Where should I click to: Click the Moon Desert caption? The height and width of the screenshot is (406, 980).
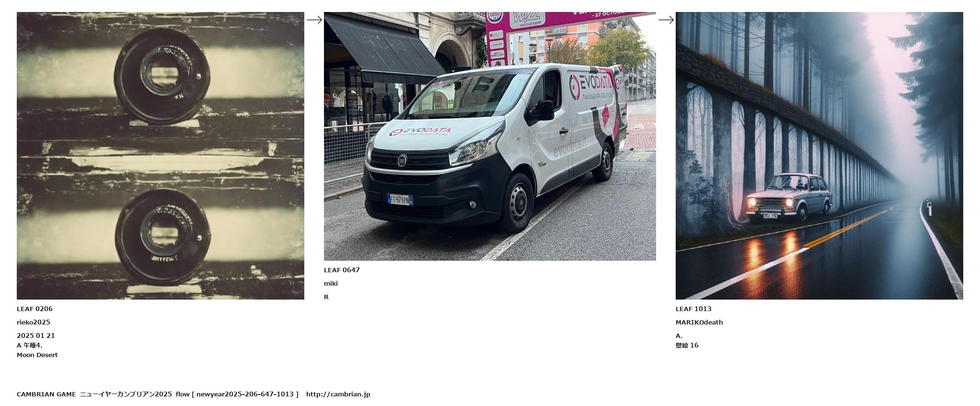(37, 355)
